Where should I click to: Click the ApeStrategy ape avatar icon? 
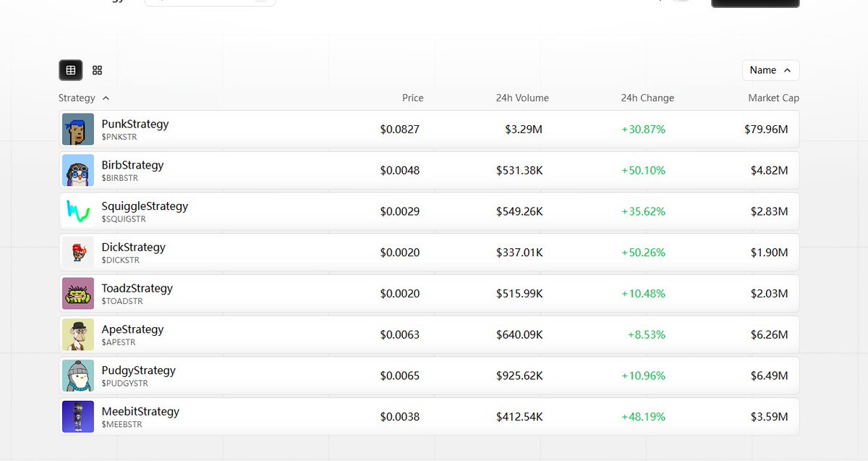pos(78,334)
